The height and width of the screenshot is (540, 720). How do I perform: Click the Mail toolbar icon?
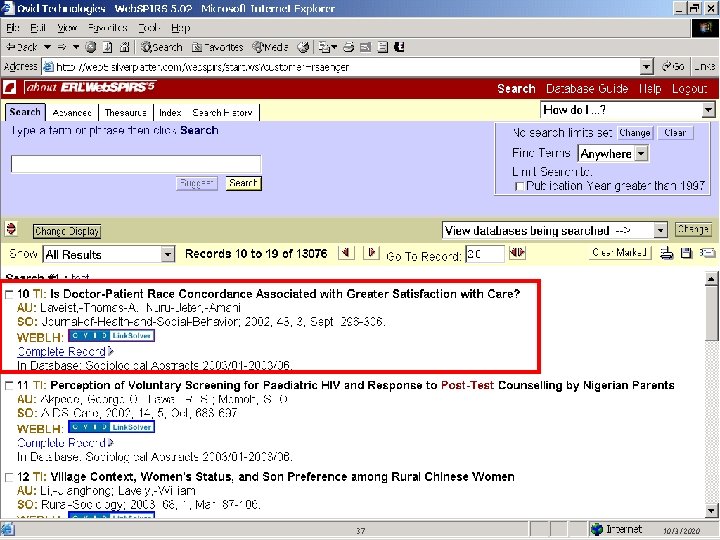click(327, 47)
